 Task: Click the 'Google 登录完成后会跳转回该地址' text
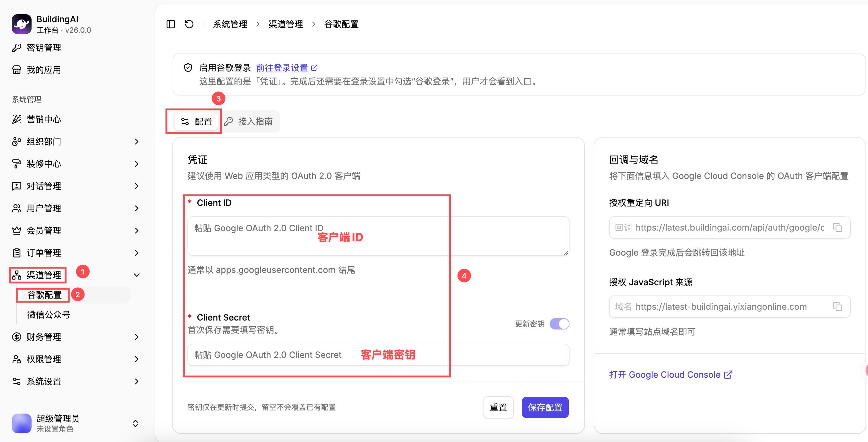click(677, 253)
